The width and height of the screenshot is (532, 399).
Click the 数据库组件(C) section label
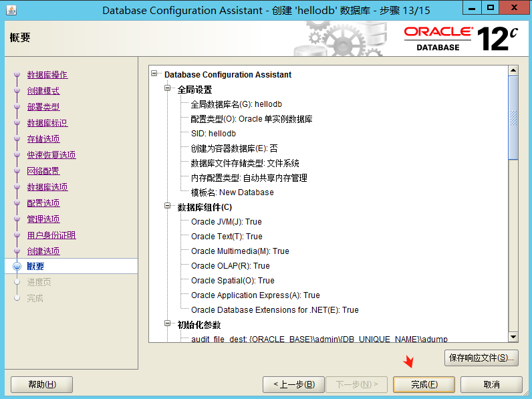tap(205, 207)
